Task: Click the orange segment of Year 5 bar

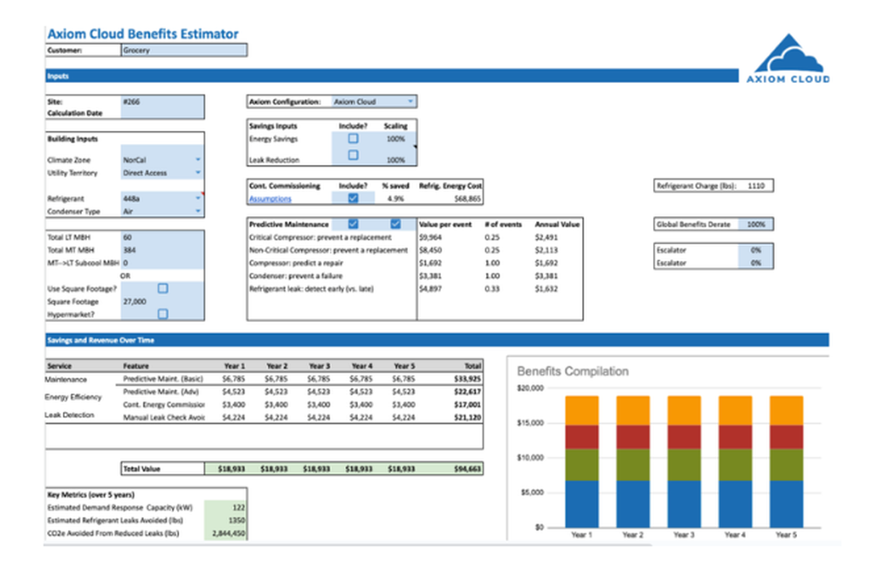Action: [x=787, y=411]
